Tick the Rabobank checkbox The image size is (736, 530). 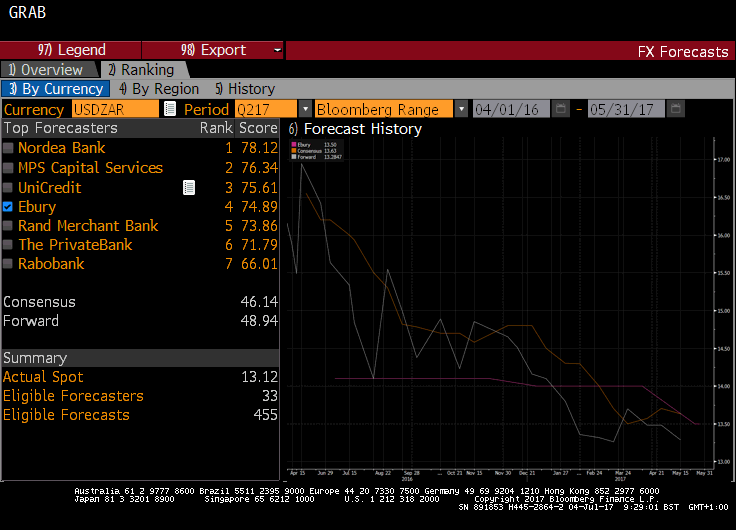(x=8, y=263)
